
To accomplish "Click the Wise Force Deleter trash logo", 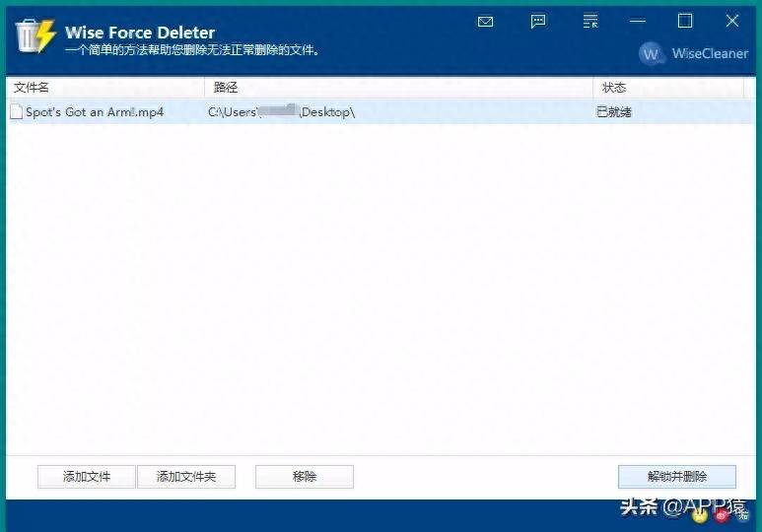I will point(35,35).
